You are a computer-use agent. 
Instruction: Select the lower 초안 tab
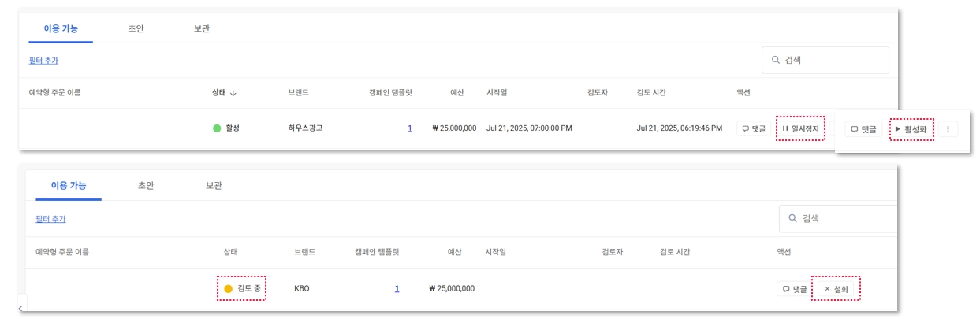click(146, 185)
